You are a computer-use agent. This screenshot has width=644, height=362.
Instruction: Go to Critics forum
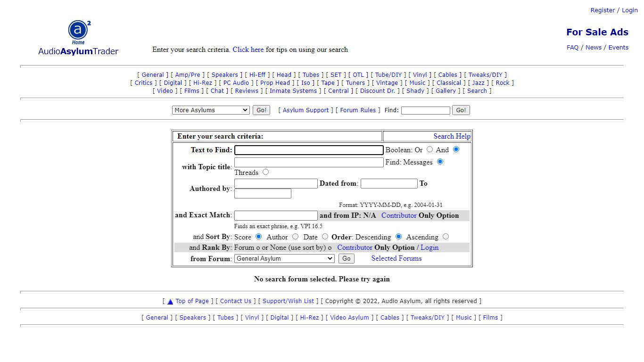143,82
